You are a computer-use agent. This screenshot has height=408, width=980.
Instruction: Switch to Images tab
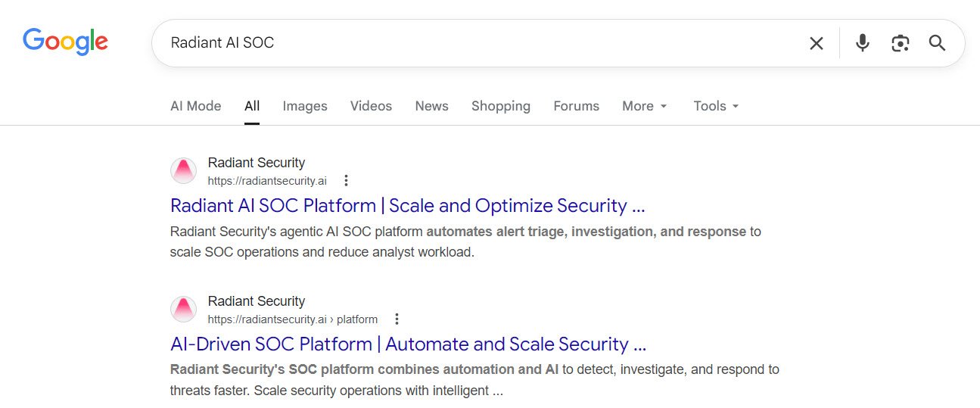click(304, 106)
